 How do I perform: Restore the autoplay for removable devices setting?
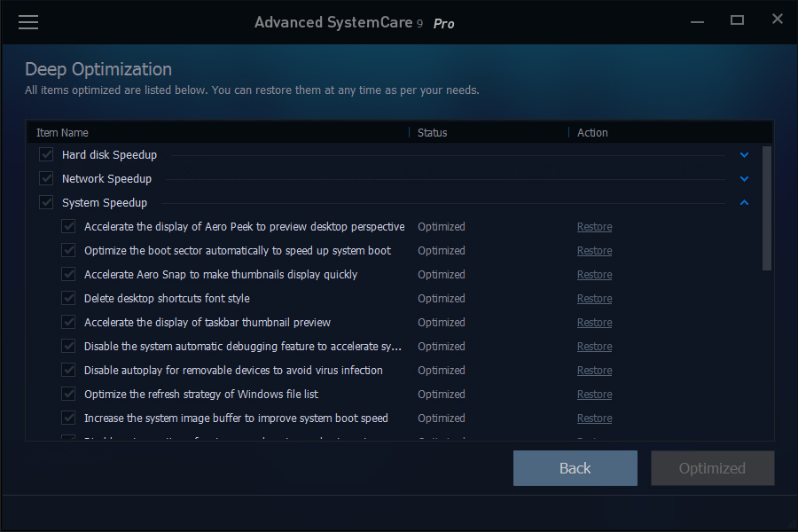(x=594, y=370)
